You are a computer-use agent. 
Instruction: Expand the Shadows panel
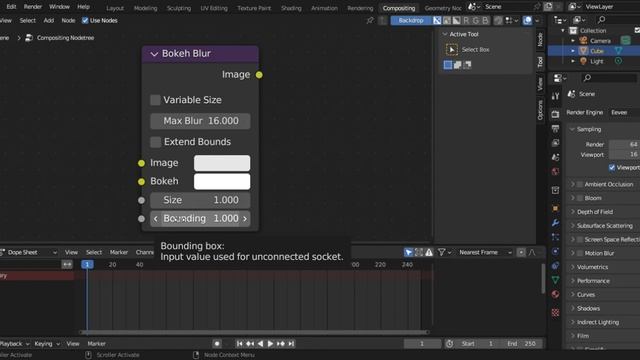(x=572, y=309)
